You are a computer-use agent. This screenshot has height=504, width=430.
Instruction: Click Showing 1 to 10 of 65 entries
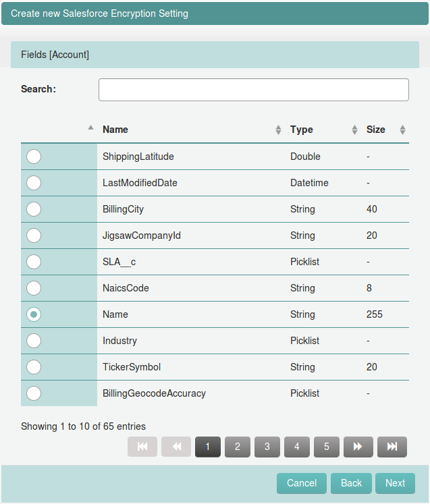(83, 426)
